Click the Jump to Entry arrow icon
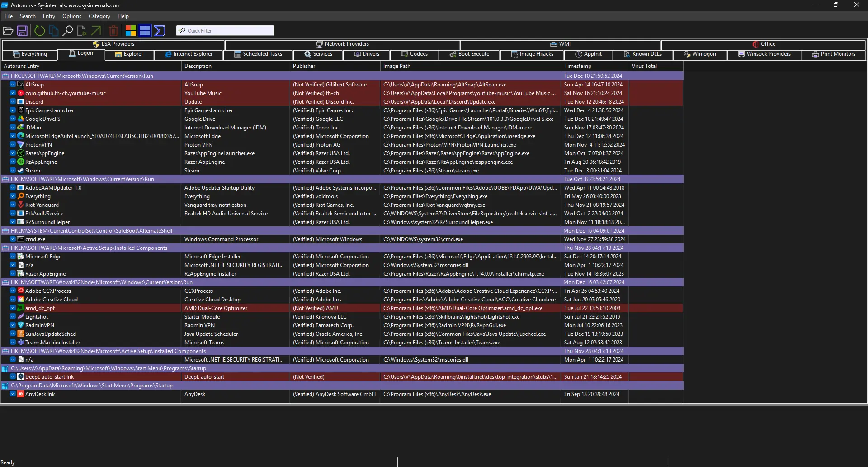This screenshot has width=868, height=467. point(96,31)
